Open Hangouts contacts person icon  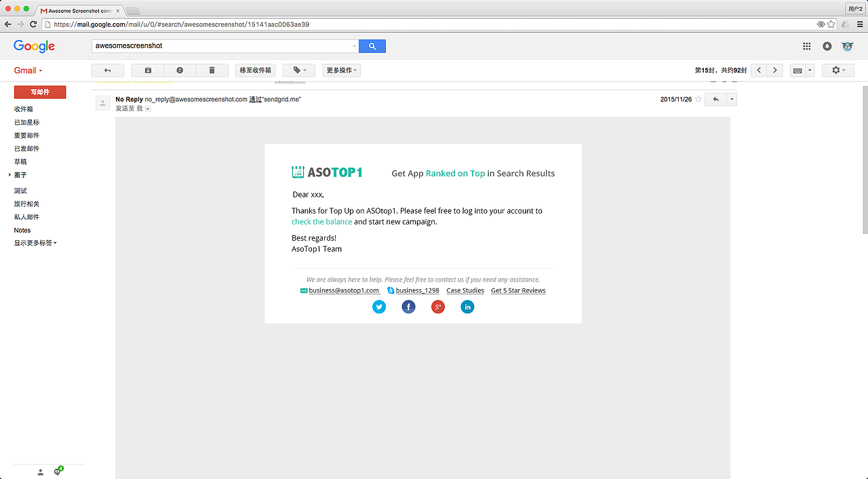click(x=41, y=472)
